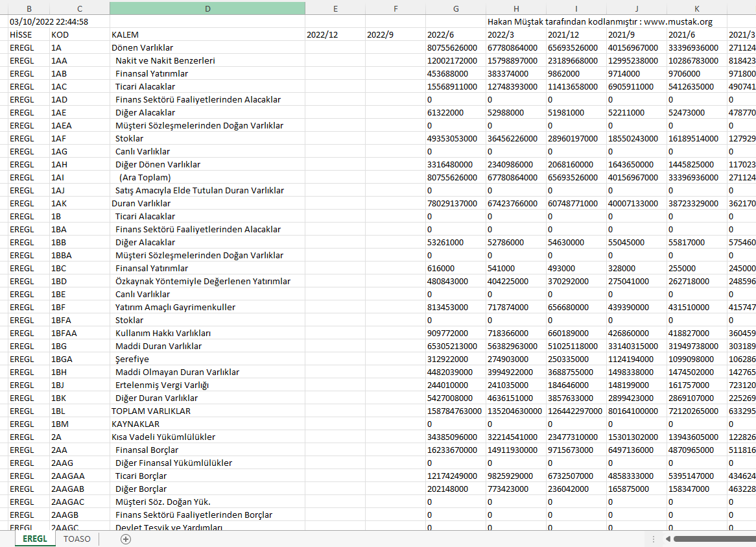Select column D header

(207, 8)
